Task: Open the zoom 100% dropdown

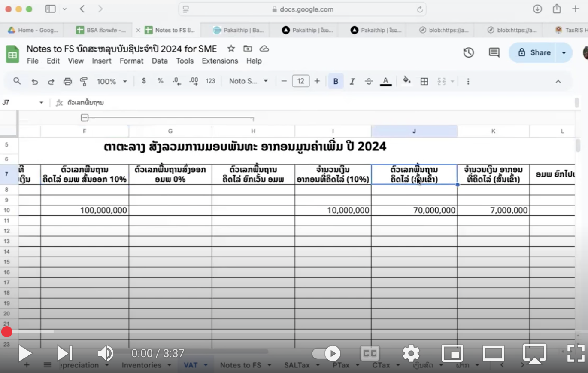Action: (112, 81)
